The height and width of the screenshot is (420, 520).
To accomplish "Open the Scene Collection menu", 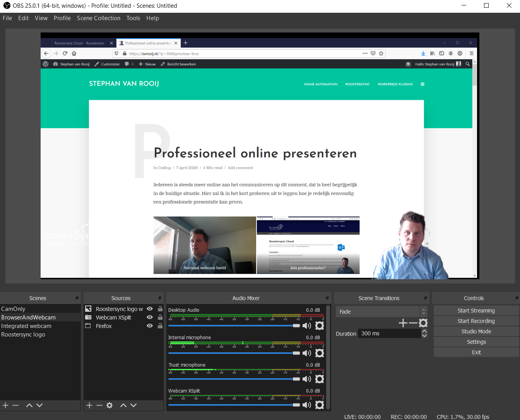I will pyautogui.click(x=98, y=18).
